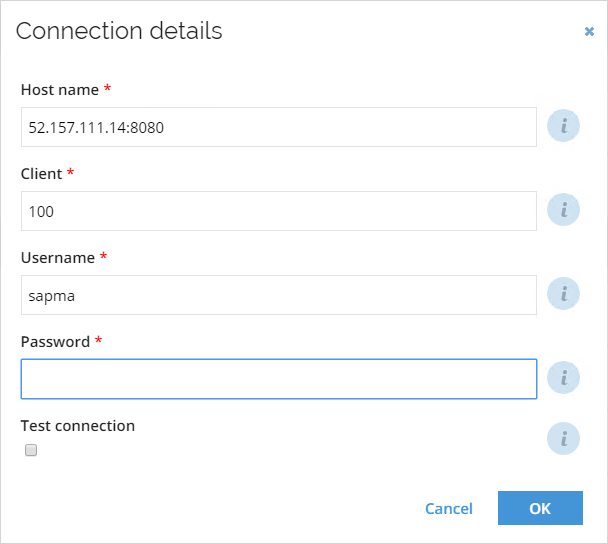The width and height of the screenshot is (608, 544).
Task: View help icon next to Password
Action: [563, 378]
